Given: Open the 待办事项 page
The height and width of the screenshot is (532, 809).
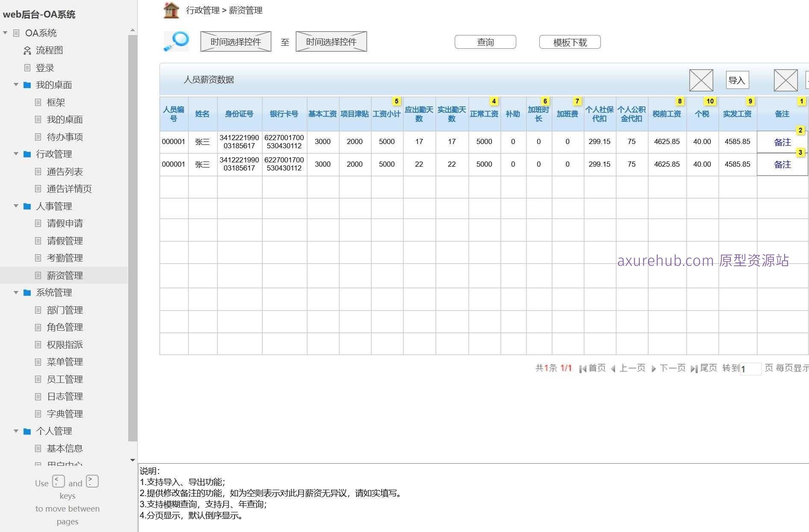Looking at the screenshot, I should pos(65,137).
